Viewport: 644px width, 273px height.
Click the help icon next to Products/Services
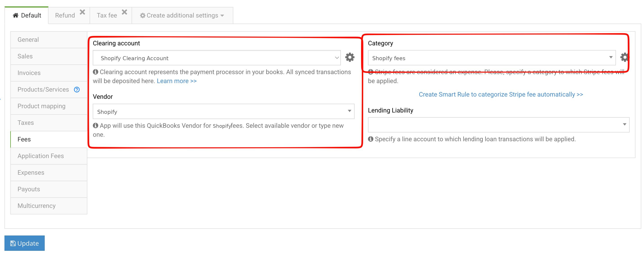tap(77, 90)
